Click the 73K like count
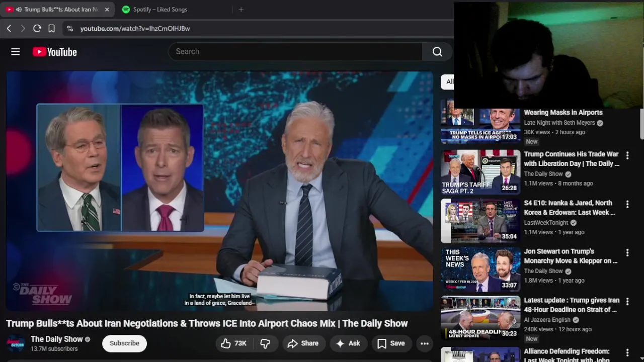This screenshot has height=362, width=644. point(240,343)
